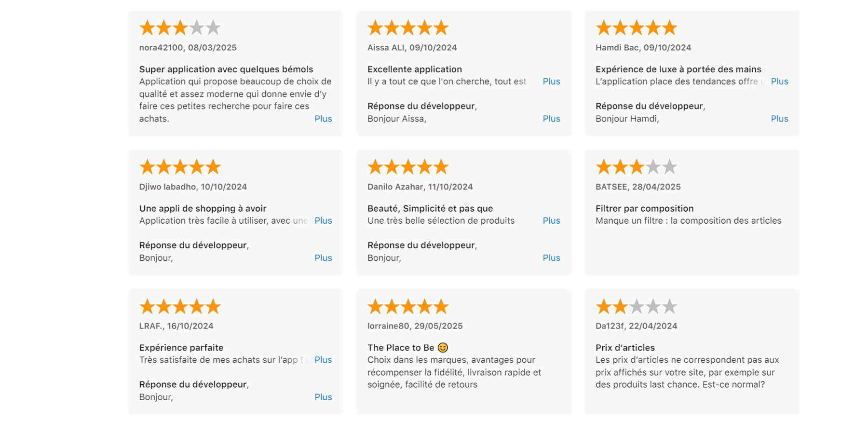
Task: Expand the developer response under LRAF.'s review
Action: coord(323,397)
